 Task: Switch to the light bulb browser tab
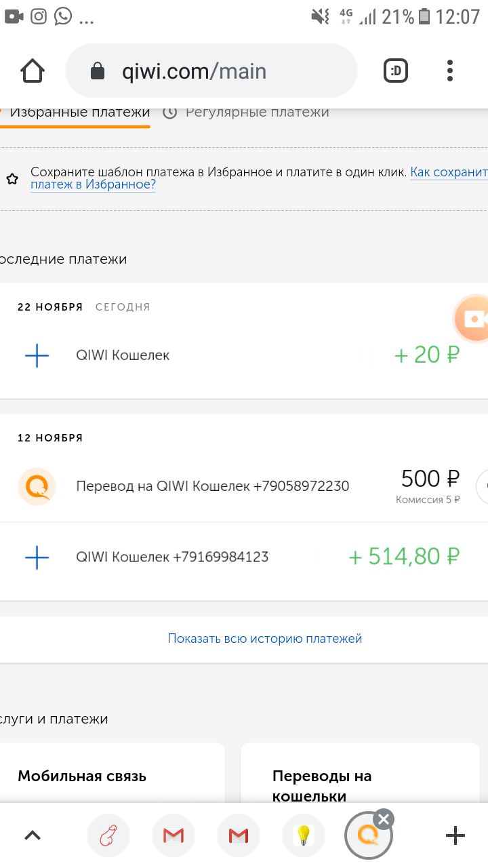tap(304, 836)
